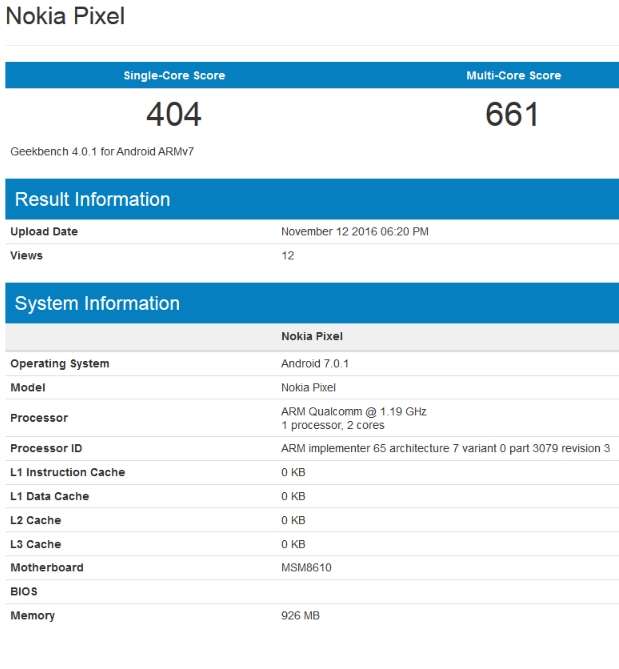The height and width of the screenshot is (669, 619).
Task: Select the L1 Instruction Cache 0 KB value
Action: [x=293, y=472]
